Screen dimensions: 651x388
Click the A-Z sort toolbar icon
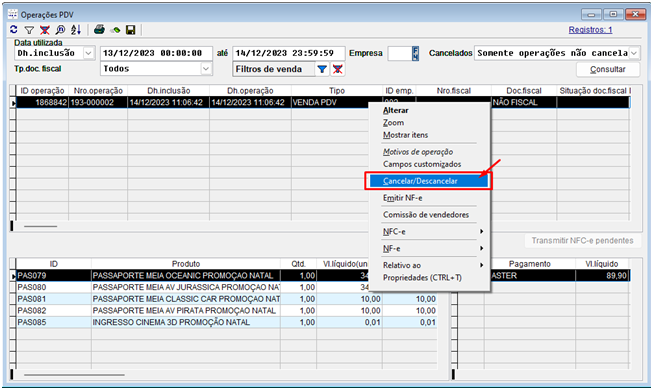tap(76, 29)
